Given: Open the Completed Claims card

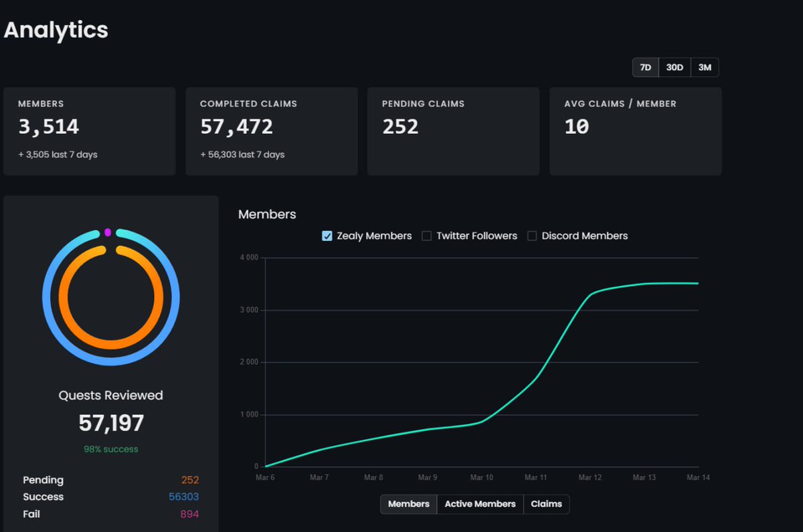Looking at the screenshot, I should (x=271, y=130).
